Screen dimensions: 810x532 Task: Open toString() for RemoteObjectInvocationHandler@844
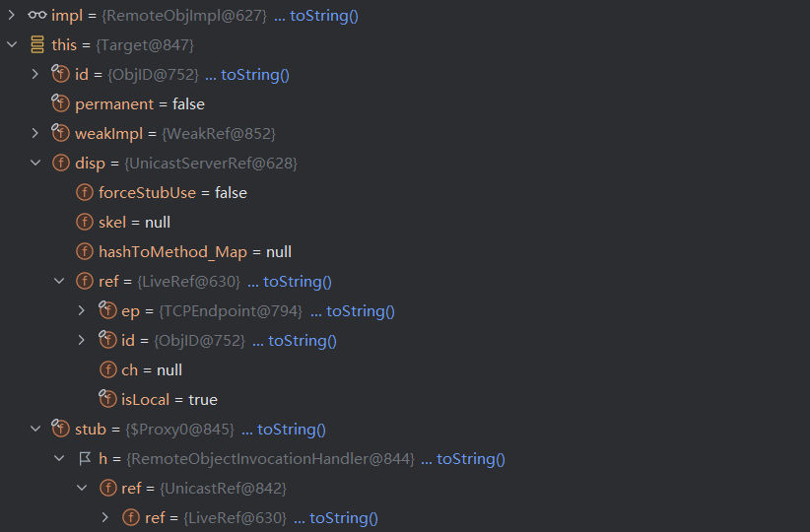471,459
